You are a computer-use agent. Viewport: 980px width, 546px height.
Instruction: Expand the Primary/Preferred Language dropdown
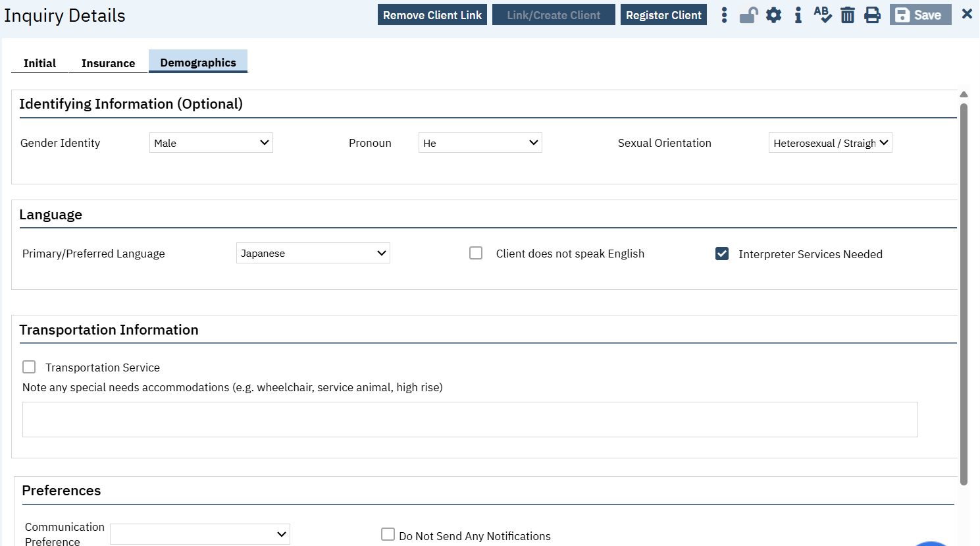(x=313, y=254)
